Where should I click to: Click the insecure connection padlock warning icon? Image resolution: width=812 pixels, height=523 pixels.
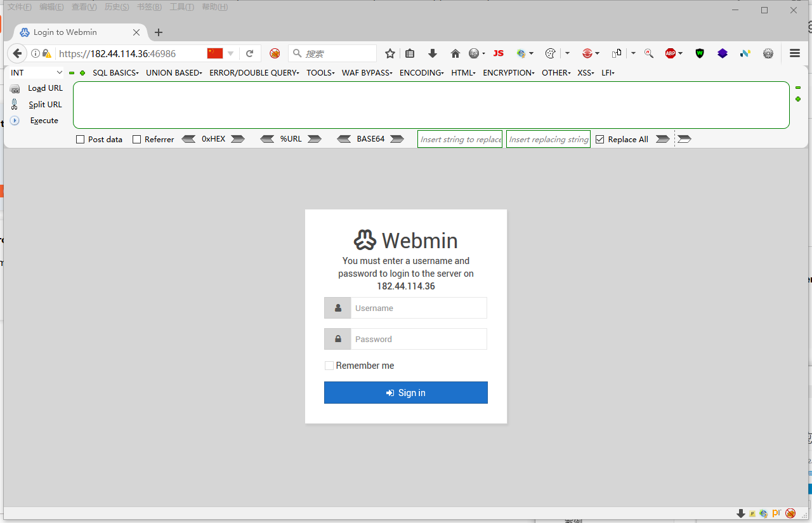point(46,53)
